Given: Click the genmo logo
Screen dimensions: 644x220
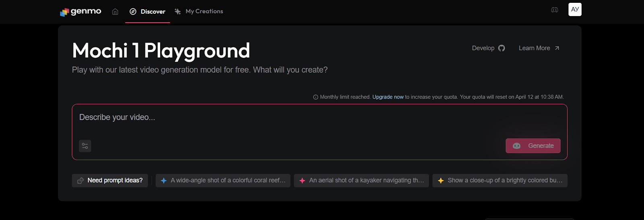Looking at the screenshot, I should pyautogui.click(x=80, y=12).
